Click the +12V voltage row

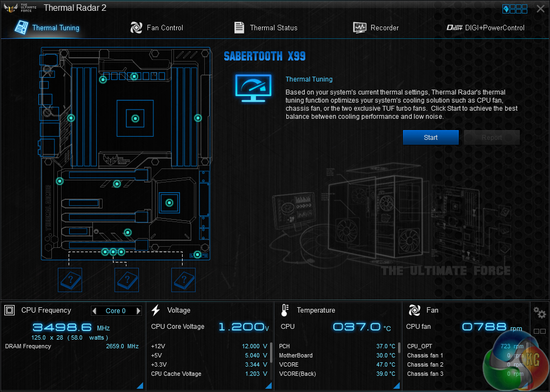209,346
